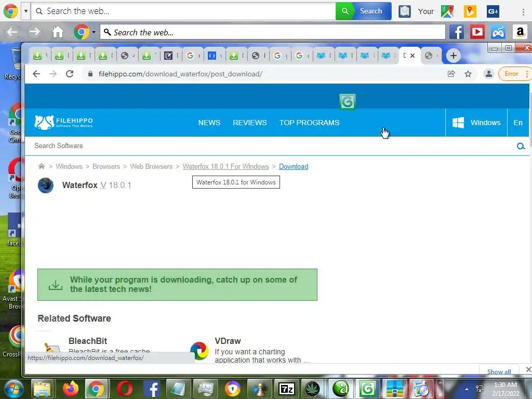The image size is (532, 399).
Task: Click Show all in the downloads bar
Action: pyautogui.click(x=499, y=371)
